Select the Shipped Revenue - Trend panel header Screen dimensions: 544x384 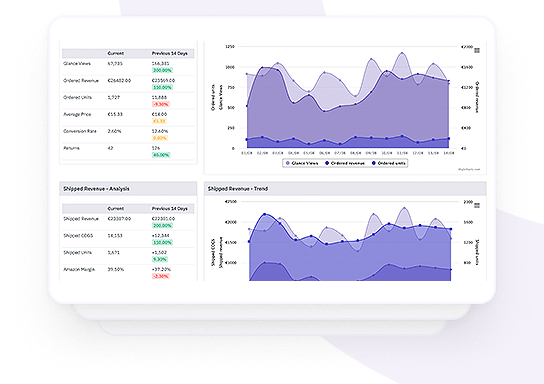coord(345,189)
